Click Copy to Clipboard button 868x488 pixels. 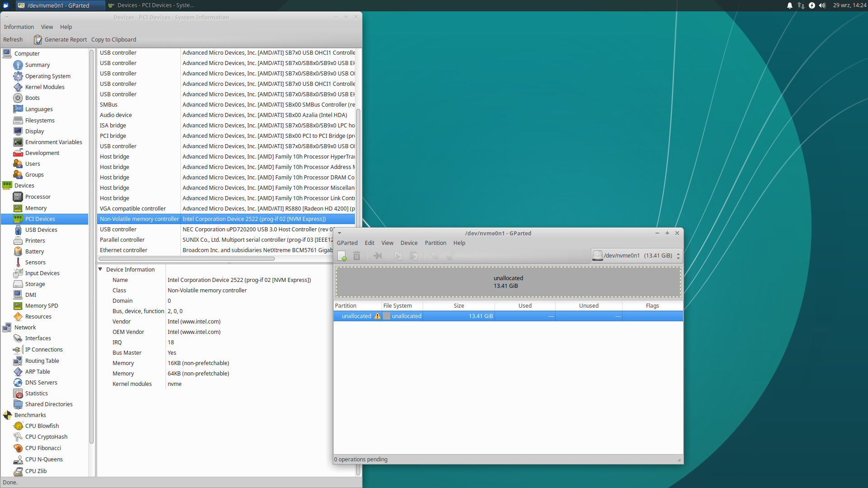tap(113, 40)
